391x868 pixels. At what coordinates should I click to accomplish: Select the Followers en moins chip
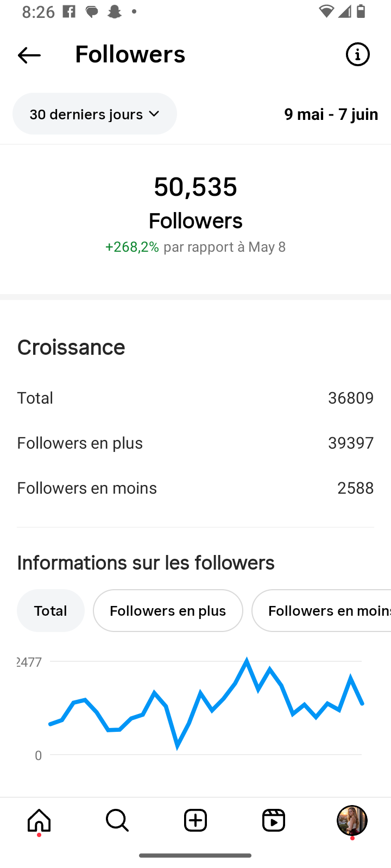tap(321, 610)
